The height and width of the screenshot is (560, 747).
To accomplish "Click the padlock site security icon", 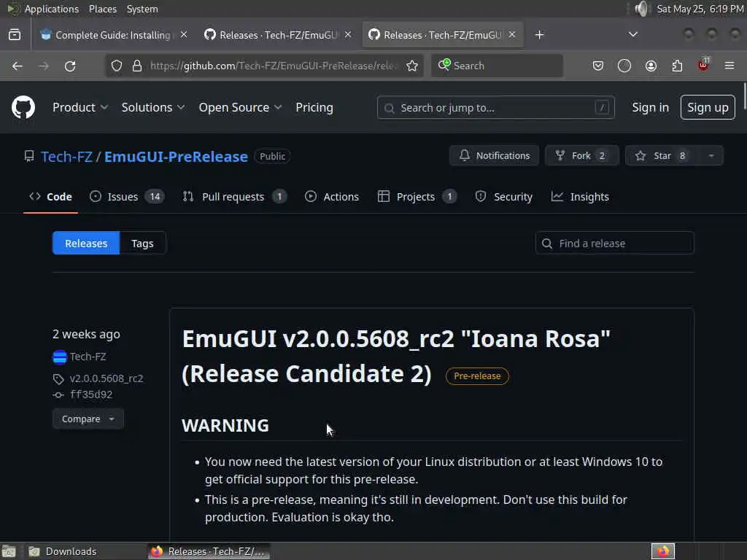I will click(x=137, y=66).
